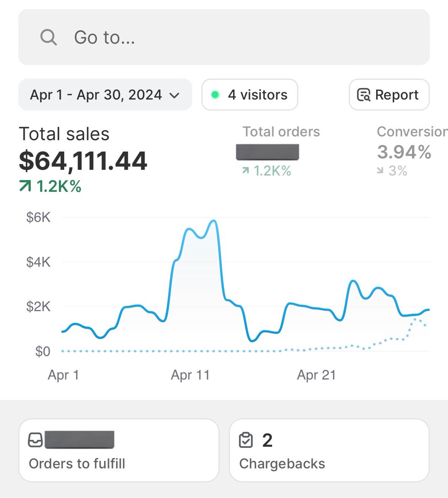Click the Report button
The image size is (448, 498).
(x=389, y=95)
